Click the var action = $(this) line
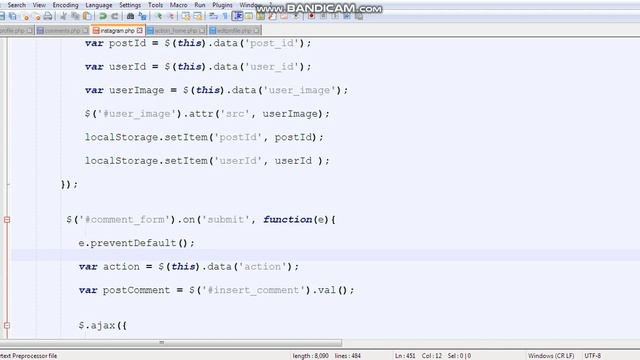Image resolution: width=640 pixels, height=360 pixels. click(189, 267)
